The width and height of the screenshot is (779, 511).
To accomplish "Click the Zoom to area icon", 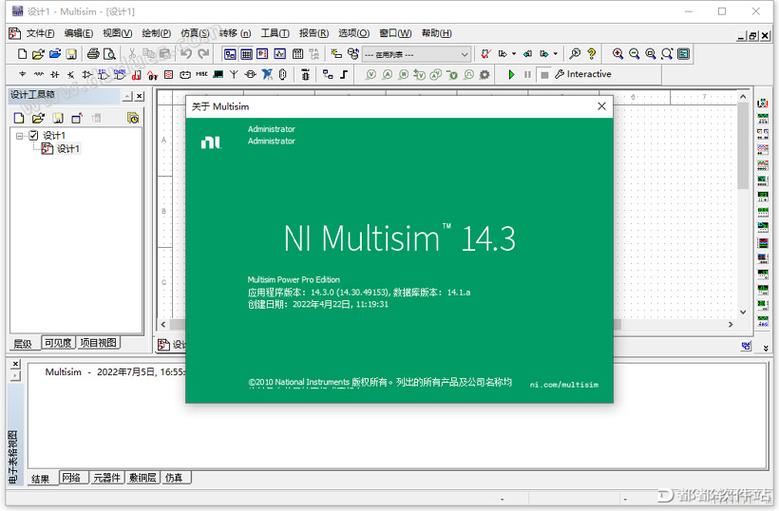I will click(650, 54).
